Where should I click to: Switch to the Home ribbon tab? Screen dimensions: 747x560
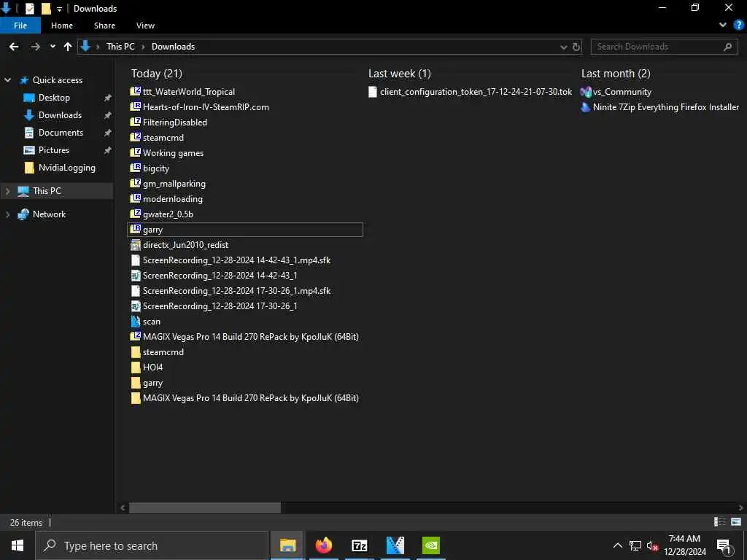62,26
